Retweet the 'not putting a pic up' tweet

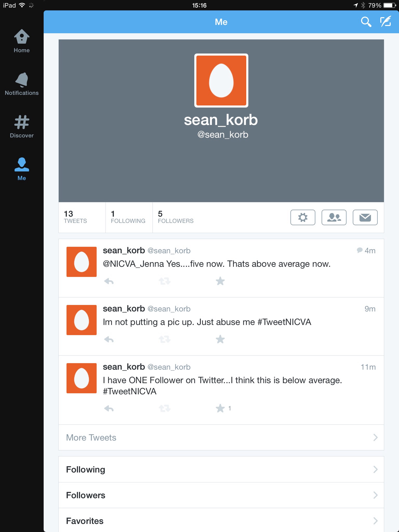(164, 339)
